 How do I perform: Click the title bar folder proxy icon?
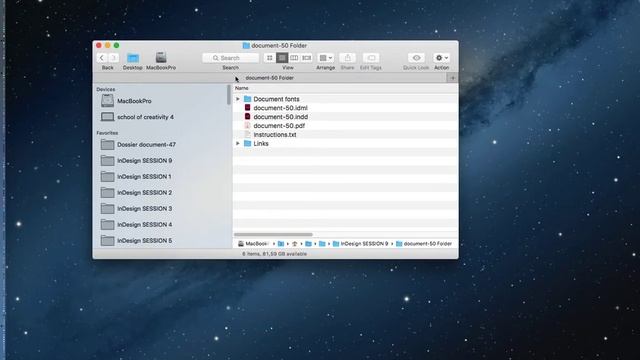(246, 46)
